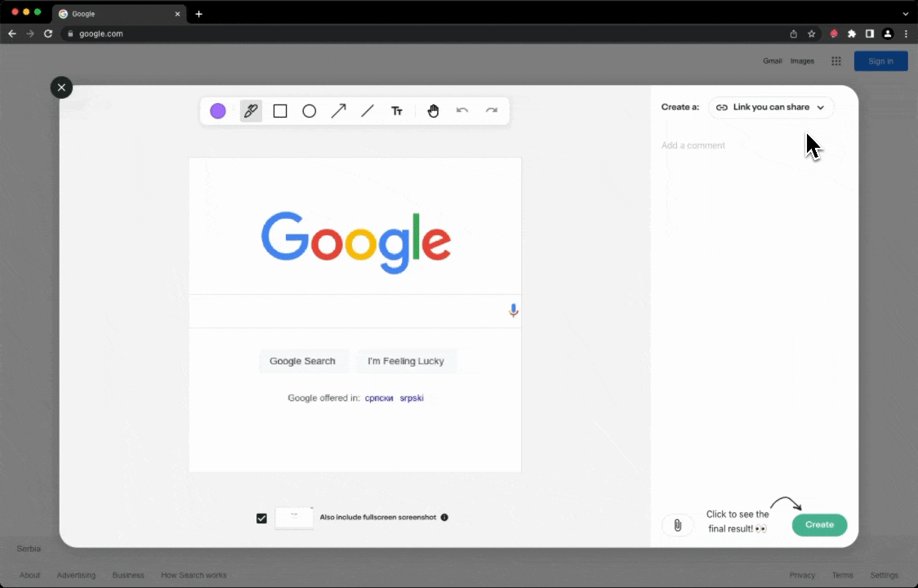Redo the annotation action
Image resolution: width=918 pixels, height=588 pixels.
492,111
